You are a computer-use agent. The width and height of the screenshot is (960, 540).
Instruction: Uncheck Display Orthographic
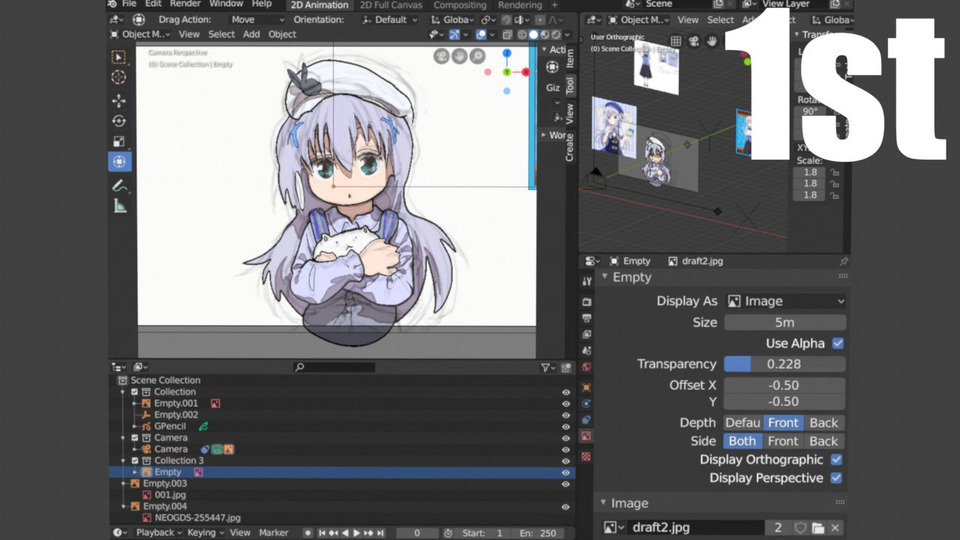836,459
